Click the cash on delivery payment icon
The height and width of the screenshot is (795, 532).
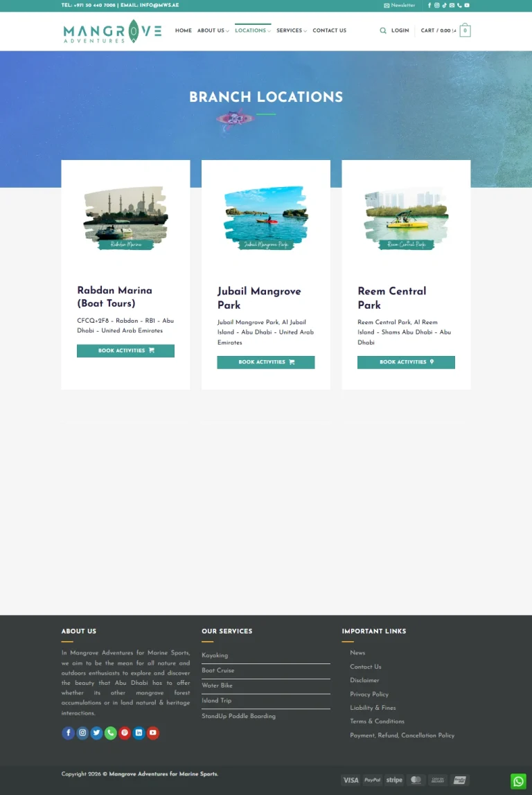pos(438,780)
